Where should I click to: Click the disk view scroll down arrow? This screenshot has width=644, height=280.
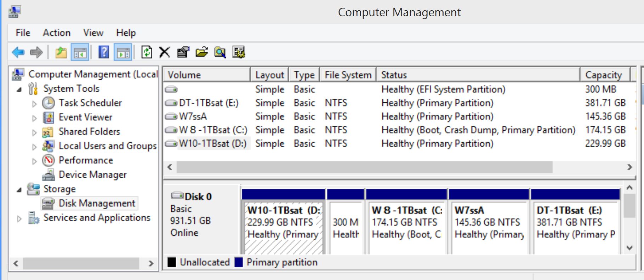(x=629, y=248)
